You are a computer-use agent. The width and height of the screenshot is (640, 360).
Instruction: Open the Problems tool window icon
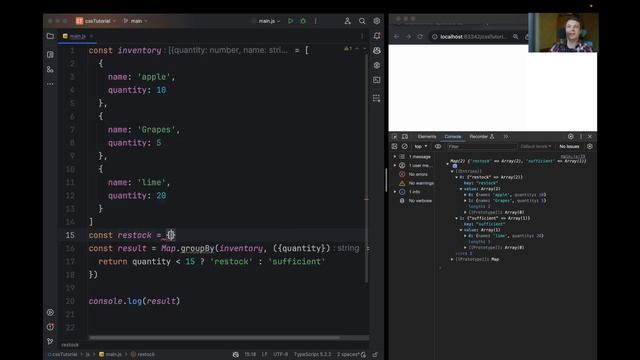(50, 327)
